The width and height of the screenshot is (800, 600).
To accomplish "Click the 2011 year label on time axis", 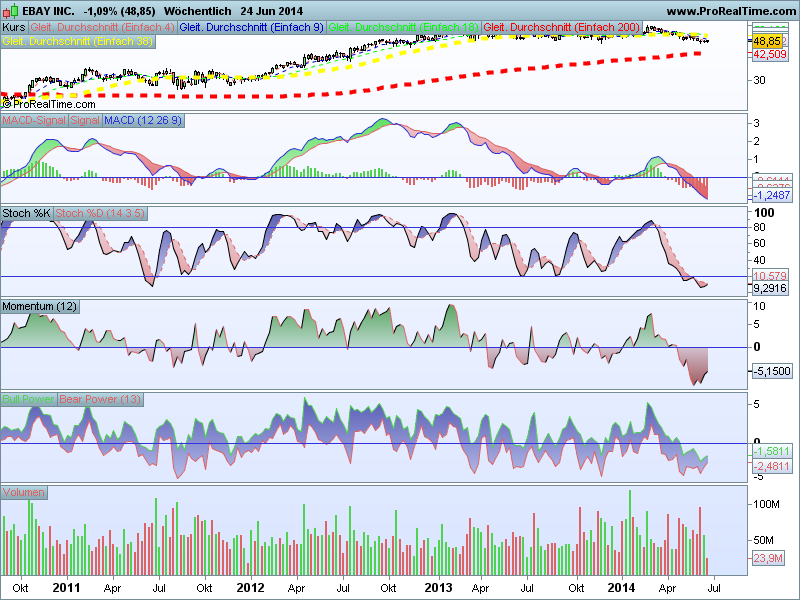I will [x=66, y=588].
